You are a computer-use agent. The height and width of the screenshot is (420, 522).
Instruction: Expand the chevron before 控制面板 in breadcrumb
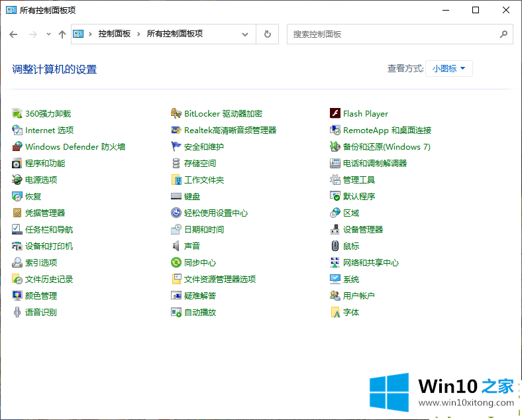[x=90, y=34]
